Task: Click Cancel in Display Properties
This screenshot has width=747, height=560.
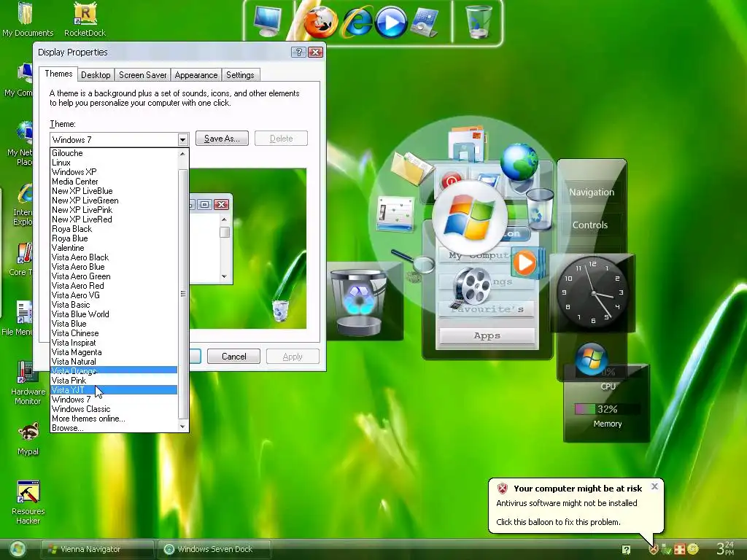Action: (x=234, y=357)
